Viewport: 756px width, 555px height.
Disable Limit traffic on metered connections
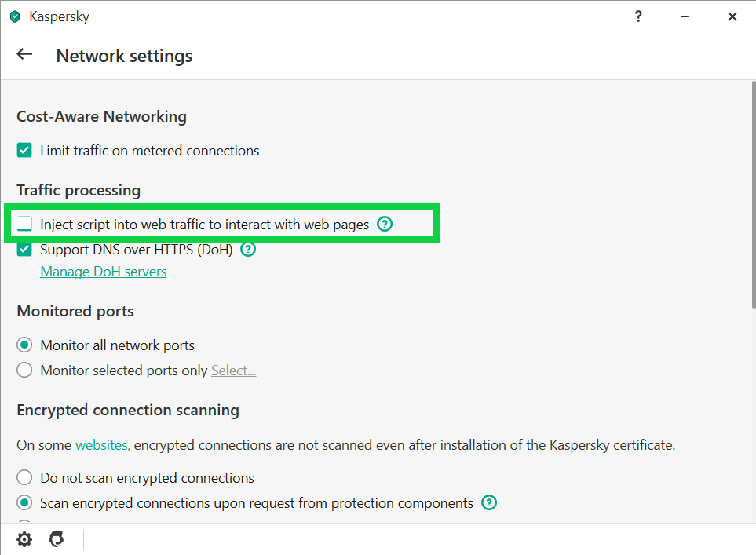(x=25, y=151)
